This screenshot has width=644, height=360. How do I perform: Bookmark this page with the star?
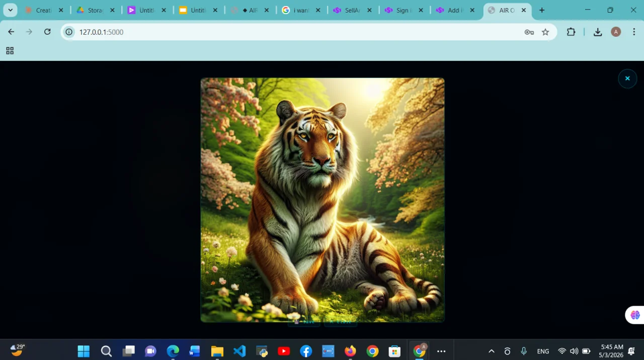click(545, 32)
